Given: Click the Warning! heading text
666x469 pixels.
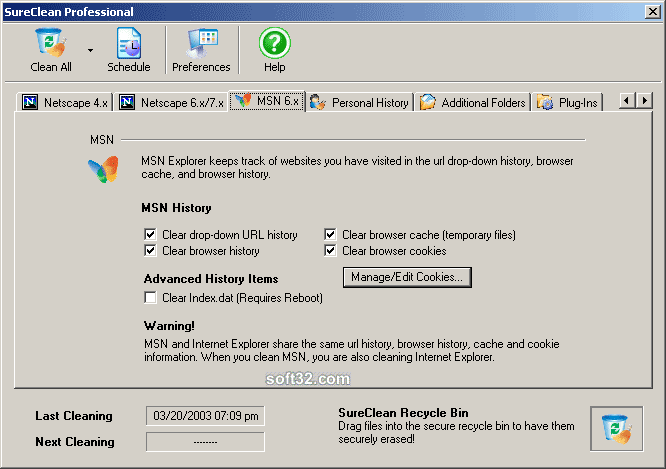Looking at the screenshot, I should point(169,326).
